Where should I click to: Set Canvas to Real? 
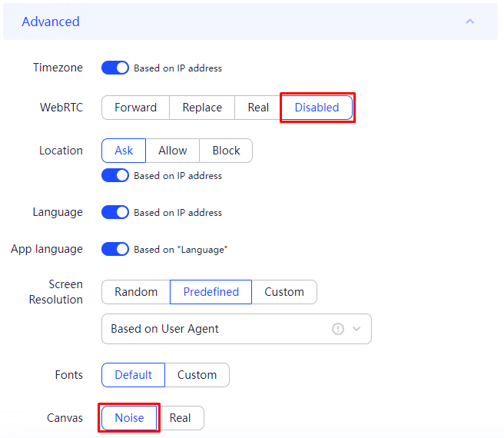tap(181, 418)
